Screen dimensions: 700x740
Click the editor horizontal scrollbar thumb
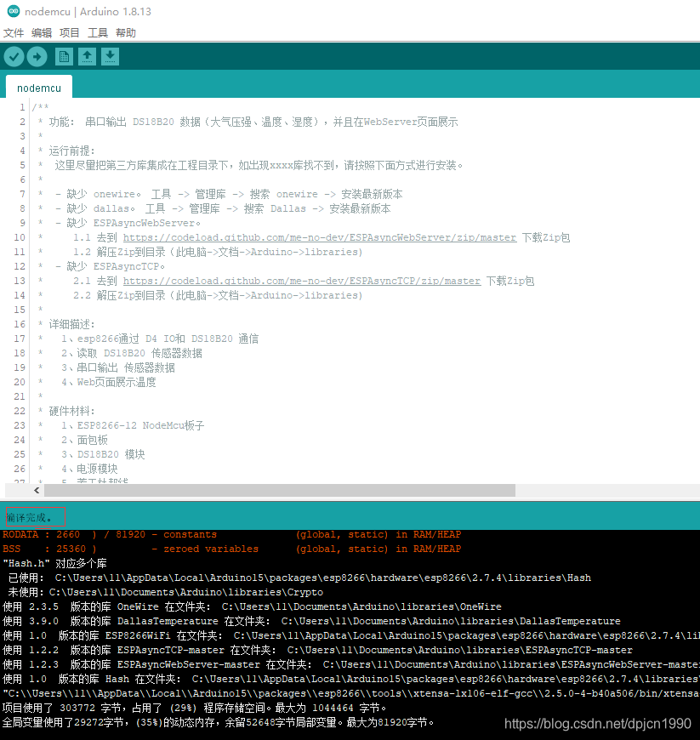(x=280, y=490)
